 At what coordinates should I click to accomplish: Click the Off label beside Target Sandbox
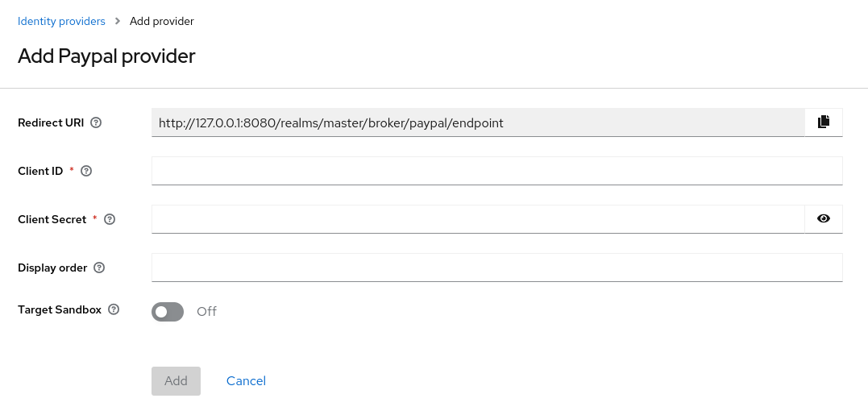[x=206, y=311]
